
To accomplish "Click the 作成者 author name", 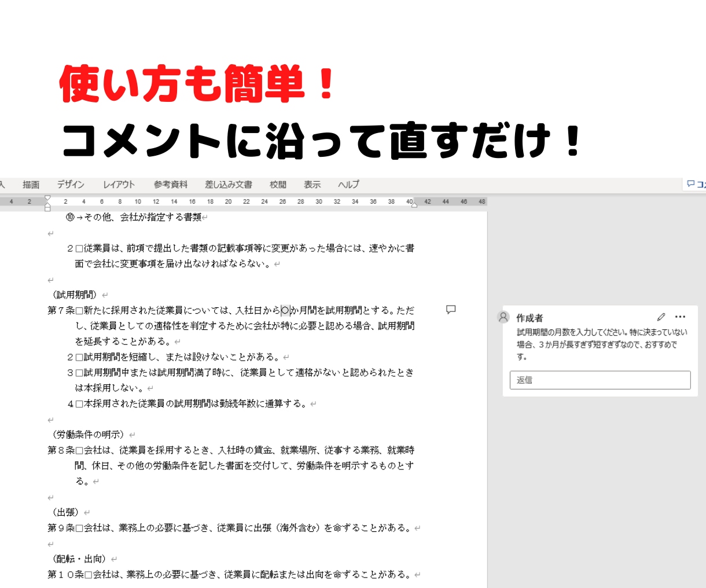I will (x=529, y=318).
